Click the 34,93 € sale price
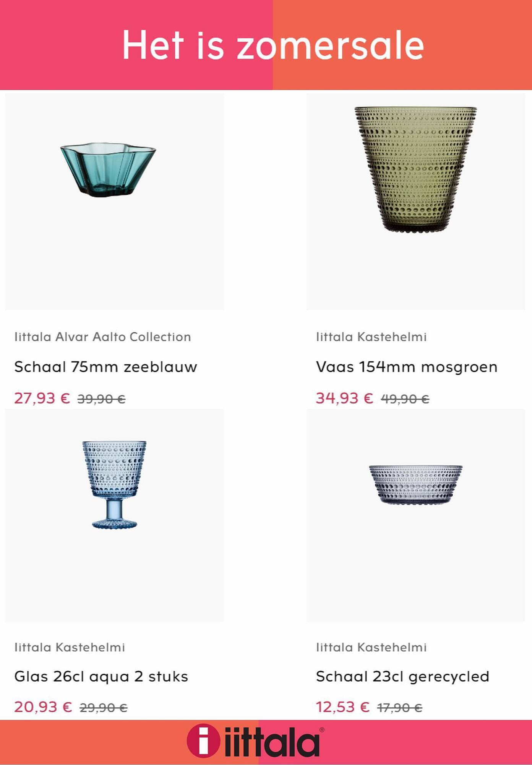 pos(344,398)
